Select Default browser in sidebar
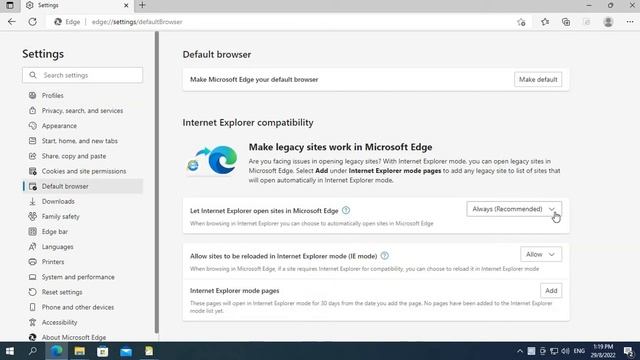This screenshot has width=640, height=360. click(x=83, y=186)
